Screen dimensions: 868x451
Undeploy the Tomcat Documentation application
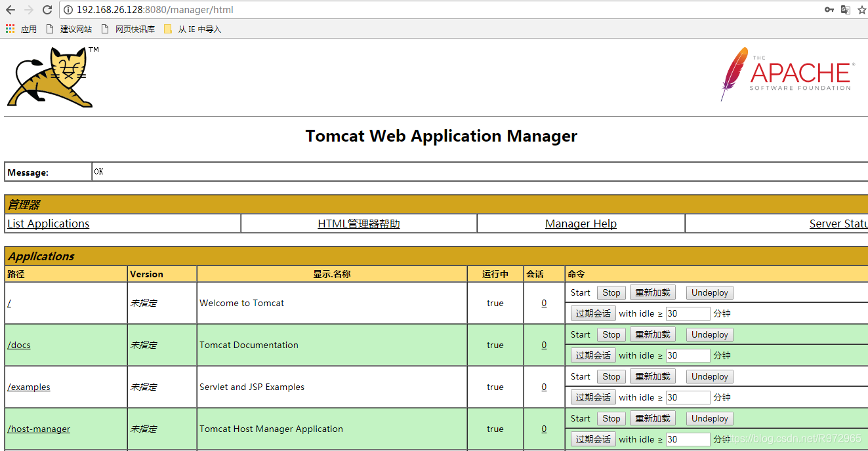click(x=710, y=334)
